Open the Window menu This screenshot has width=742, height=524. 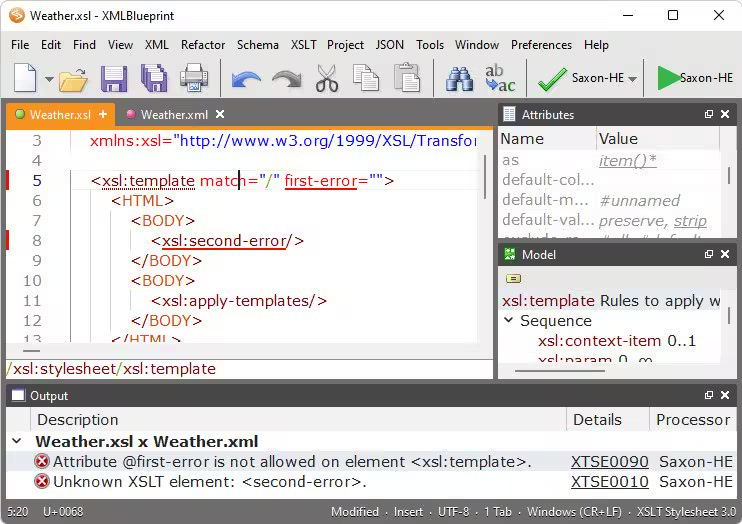coord(477,45)
